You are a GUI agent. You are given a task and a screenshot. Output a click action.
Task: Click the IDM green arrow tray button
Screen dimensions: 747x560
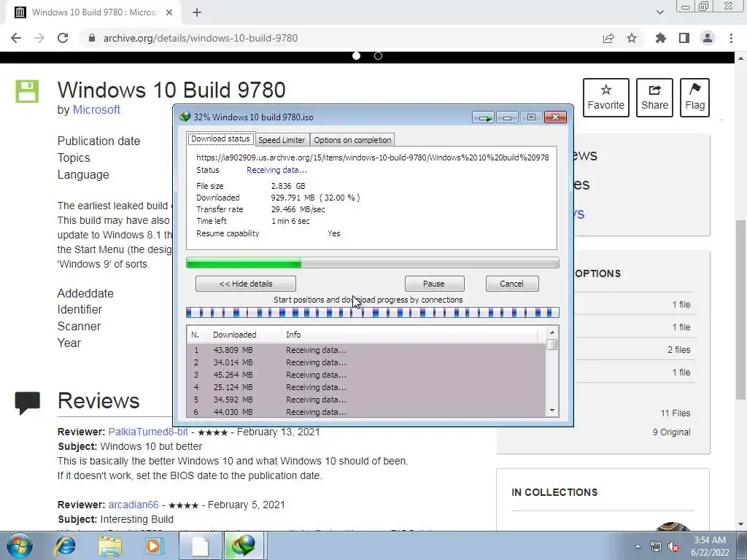[x=484, y=117]
